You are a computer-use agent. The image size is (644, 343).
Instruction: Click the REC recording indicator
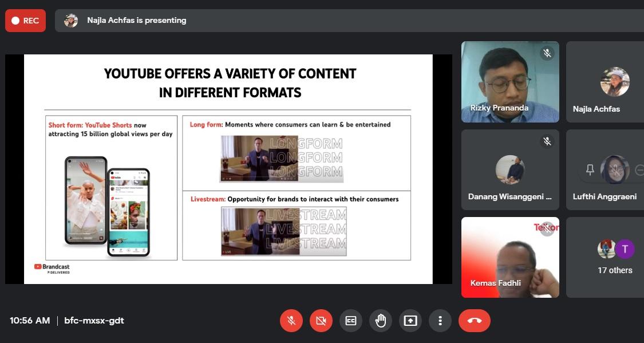(x=25, y=21)
